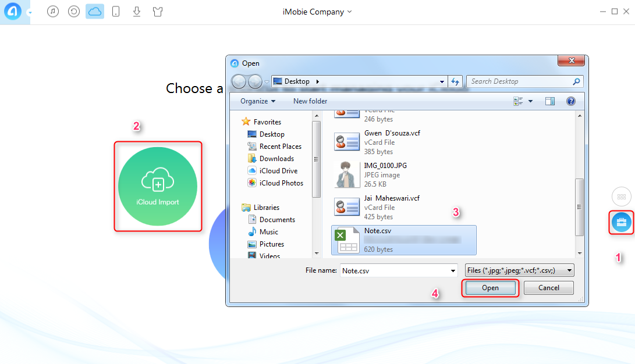This screenshot has height=364, width=635.
Task: Select Videos library
Action: coord(264,256)
